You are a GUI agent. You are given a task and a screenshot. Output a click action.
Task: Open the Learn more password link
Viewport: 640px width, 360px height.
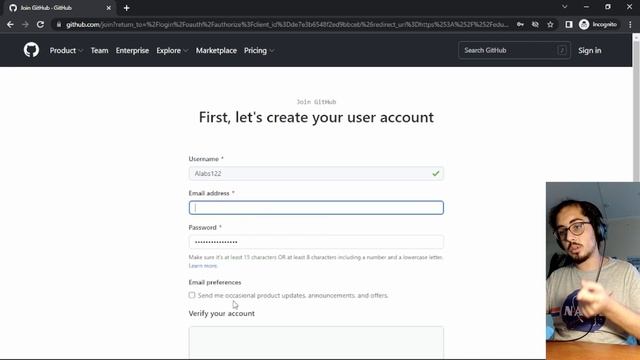click(x=203, y=266)
